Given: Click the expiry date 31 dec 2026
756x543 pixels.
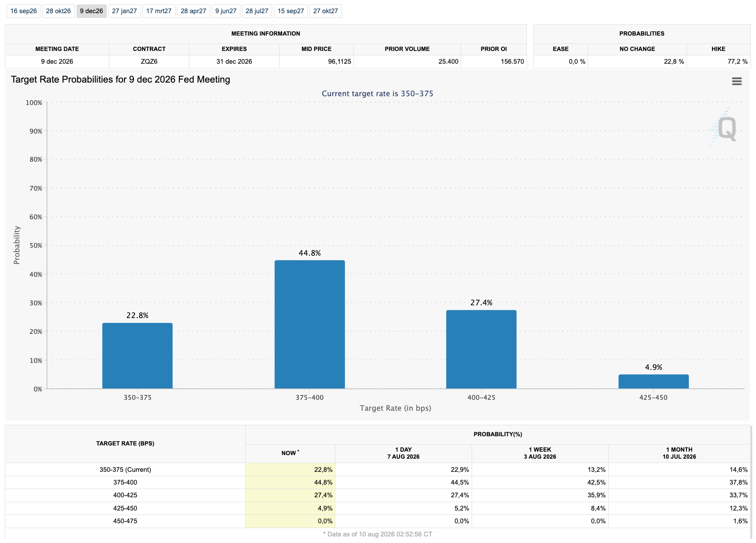Looking at the screenshot, I should pos(234,62).
